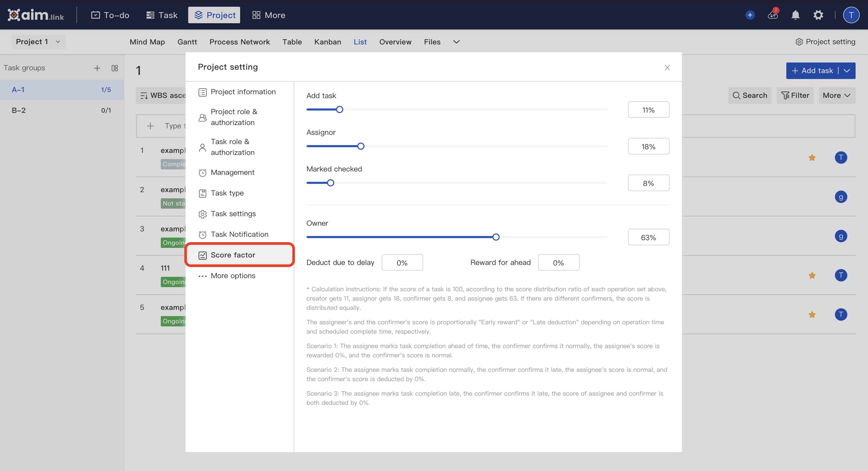Open Task Notification settings section
This screenshot has width=868, height=471.
pos(239,234)
